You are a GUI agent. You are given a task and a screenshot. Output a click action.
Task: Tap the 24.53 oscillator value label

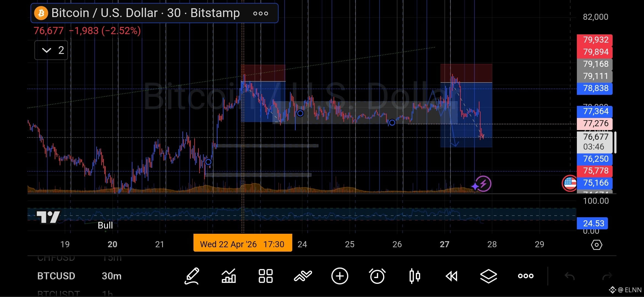[x=592, y=223]
